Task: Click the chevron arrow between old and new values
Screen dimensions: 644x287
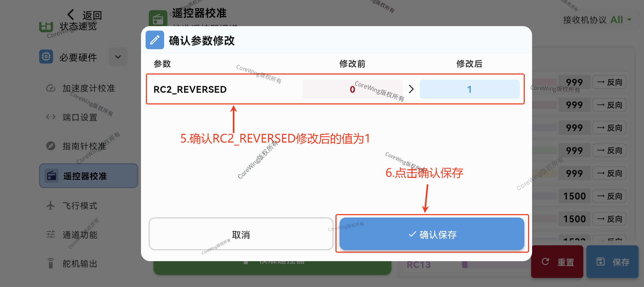Action: (411, 89)
